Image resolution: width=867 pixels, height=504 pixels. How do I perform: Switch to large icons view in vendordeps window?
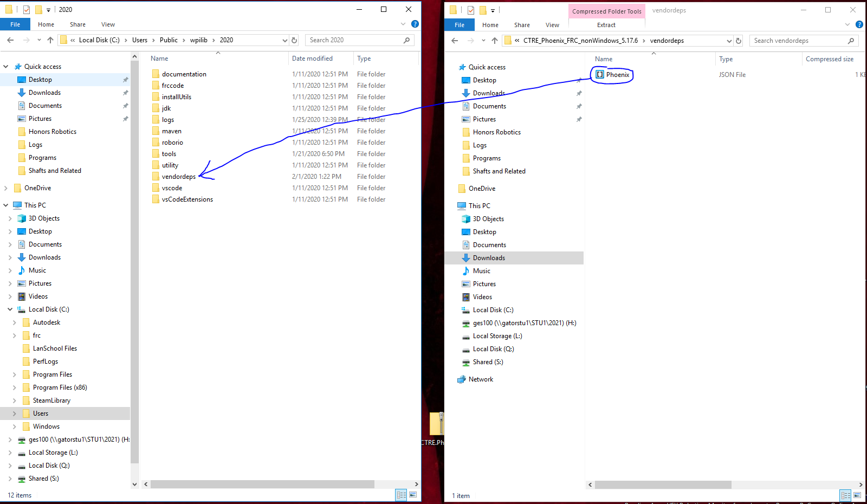[x=857, y=495]
